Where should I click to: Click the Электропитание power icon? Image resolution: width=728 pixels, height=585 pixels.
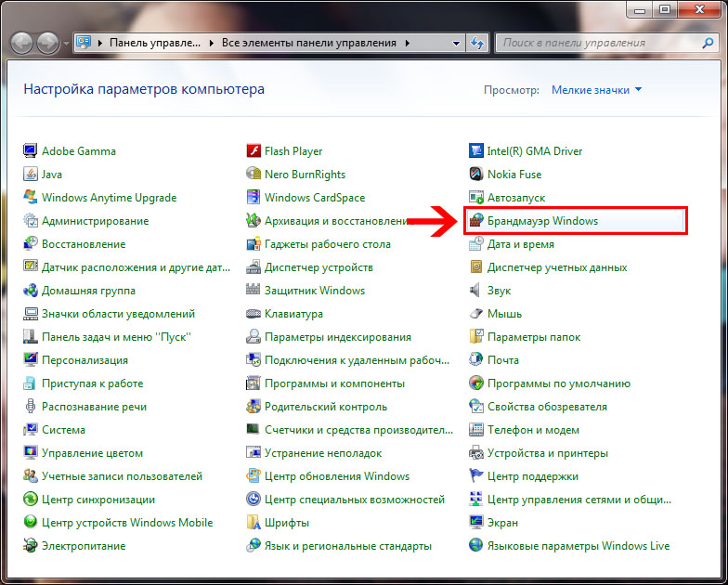30,546
